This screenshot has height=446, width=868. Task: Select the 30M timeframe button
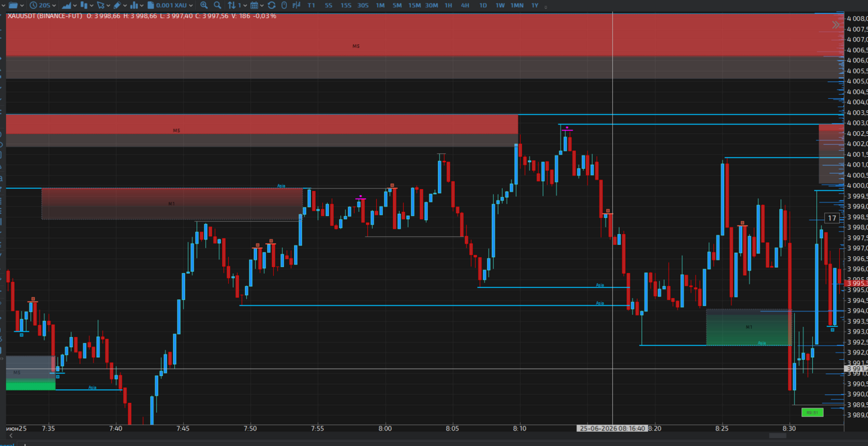tap(432, 5)
